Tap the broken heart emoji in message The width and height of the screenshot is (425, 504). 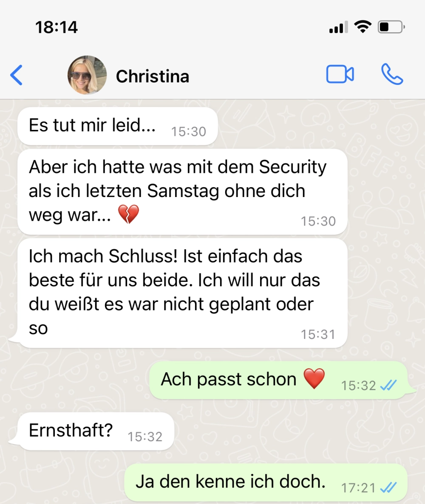click(x=128, y=214)
